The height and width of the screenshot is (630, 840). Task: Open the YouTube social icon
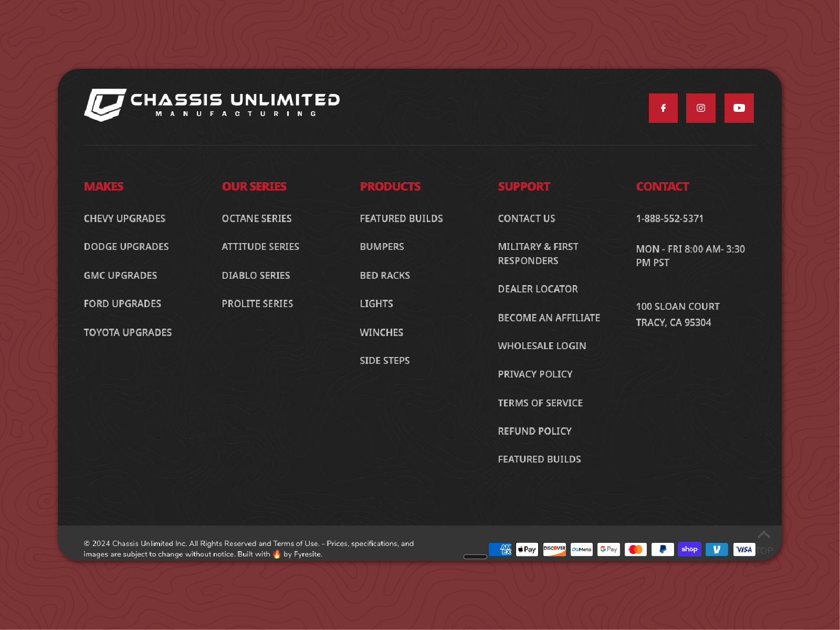tap(739, 108)
